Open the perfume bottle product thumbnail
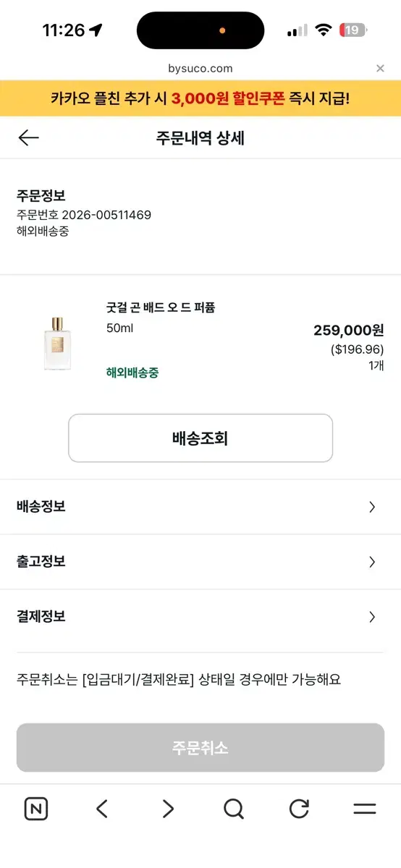401x868 pixels. [57, 343]
